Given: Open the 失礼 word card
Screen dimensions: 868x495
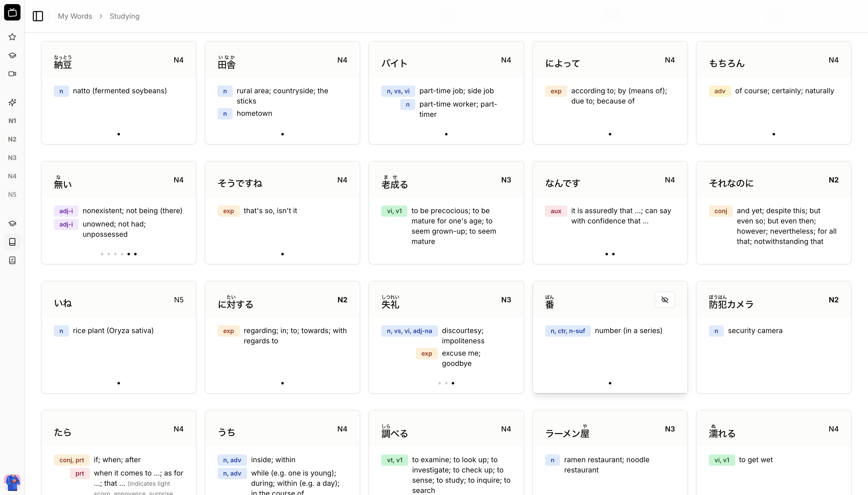Looking at the screenshot, I should [x=446, y=337].
